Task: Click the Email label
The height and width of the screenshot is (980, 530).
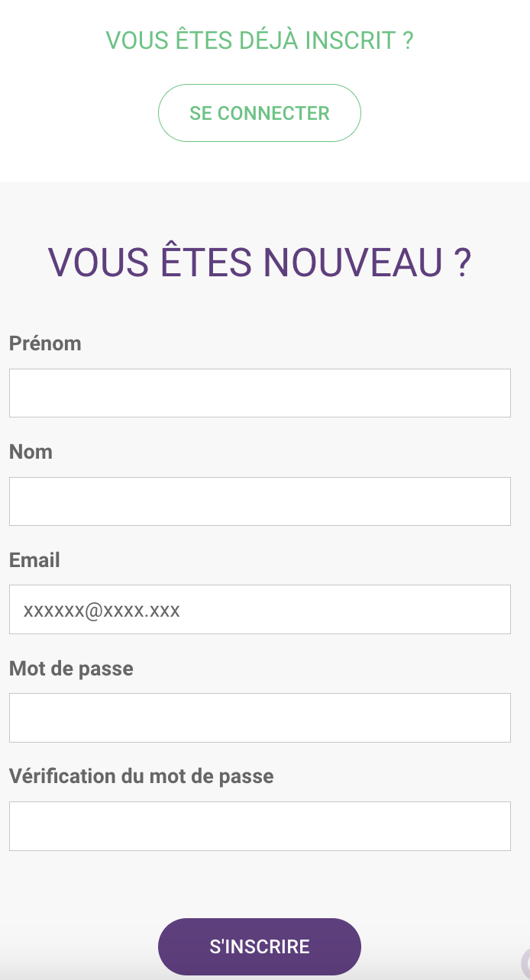Action: pos(34,560)
